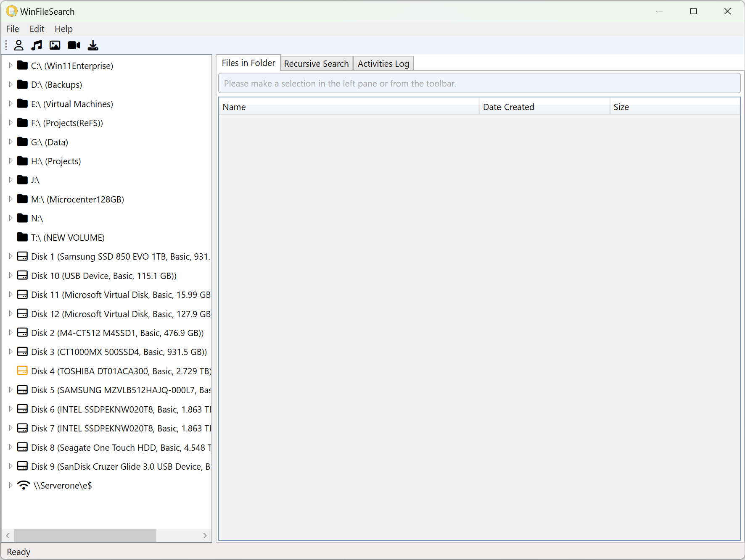Screen dimensions: 745x560
Task: Click the disk icon for Disk 12 Virtual Disk
Action: 22,313
